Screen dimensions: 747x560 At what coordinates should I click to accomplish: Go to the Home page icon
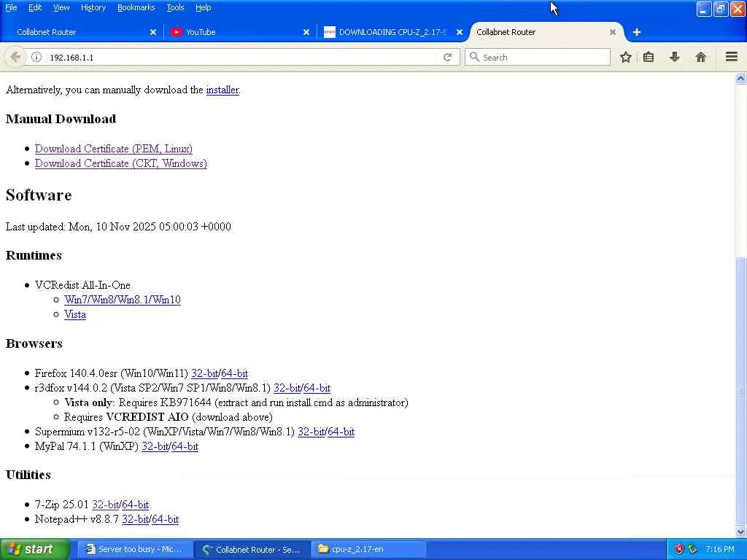[x=701, y=57]
